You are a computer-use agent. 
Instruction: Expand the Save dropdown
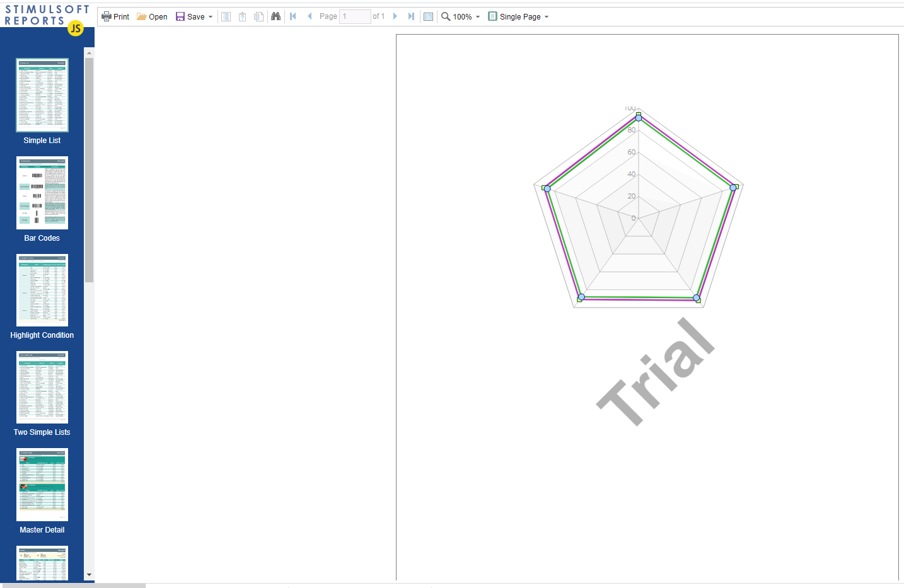(194, 16)
